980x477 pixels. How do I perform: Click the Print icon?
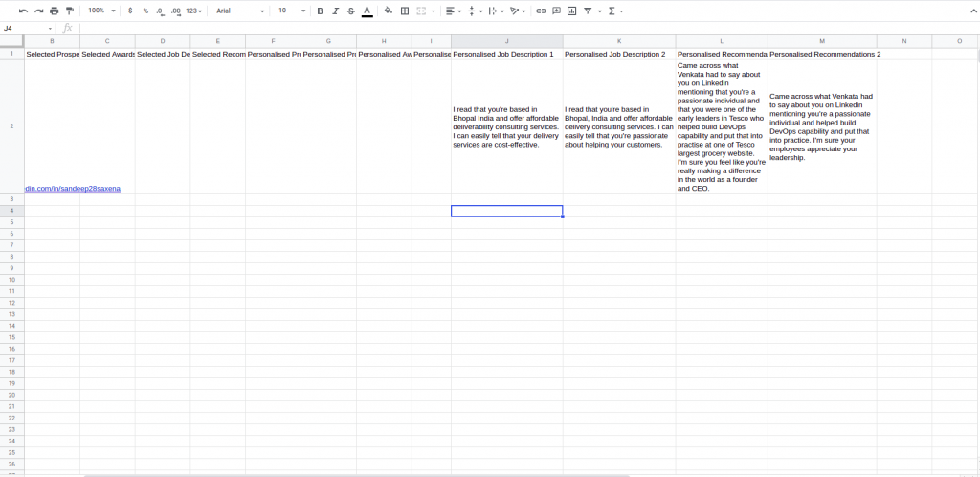coord(55,11)
